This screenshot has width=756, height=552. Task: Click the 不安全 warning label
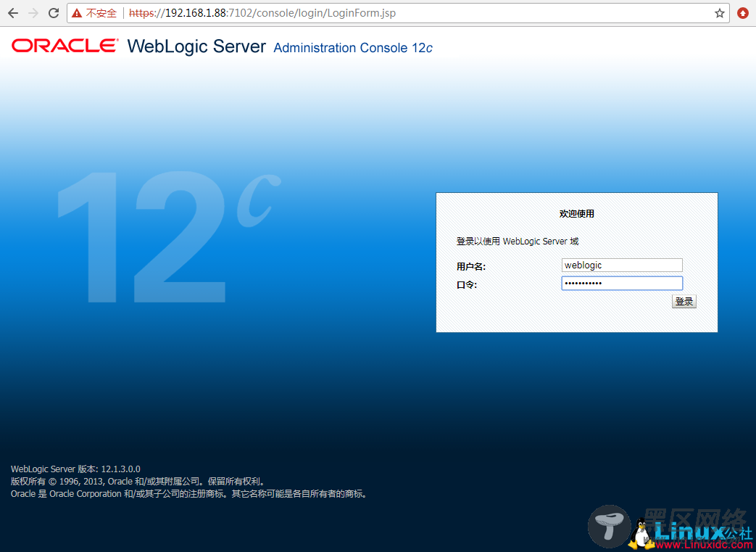pyautogui.click(x=101, y=14)
